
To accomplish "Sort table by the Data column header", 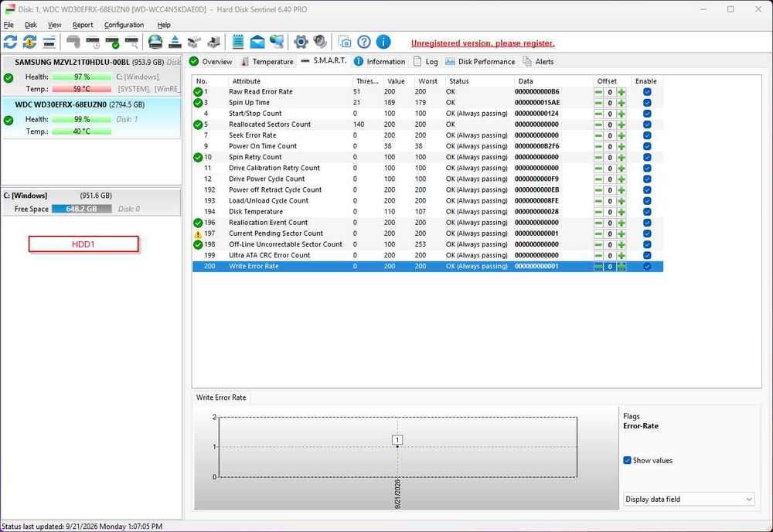I will [553, 81].
